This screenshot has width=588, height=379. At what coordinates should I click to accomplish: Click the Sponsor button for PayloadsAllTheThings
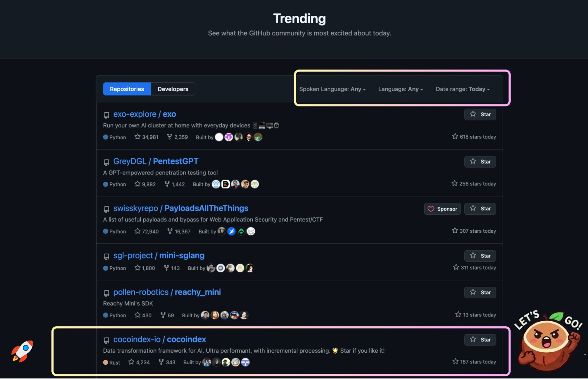[x=442, y=209]
